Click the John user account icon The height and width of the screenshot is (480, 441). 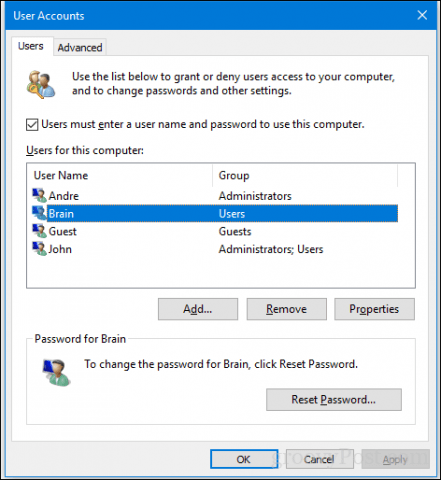point(39,249)
